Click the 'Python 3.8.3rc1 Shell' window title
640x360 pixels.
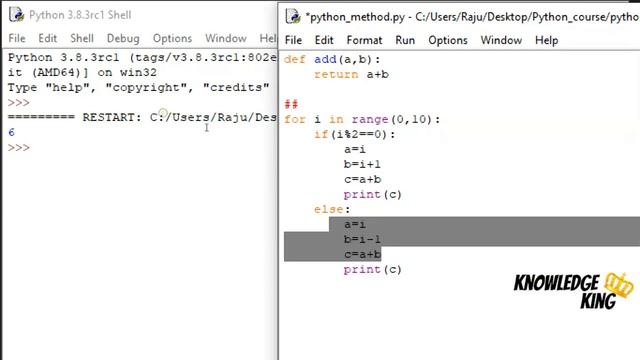click(x=80, y=15)
